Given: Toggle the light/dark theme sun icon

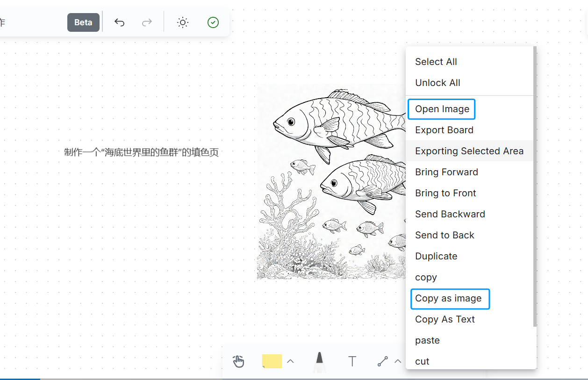Looking at the screenshot, I should 183,22.
